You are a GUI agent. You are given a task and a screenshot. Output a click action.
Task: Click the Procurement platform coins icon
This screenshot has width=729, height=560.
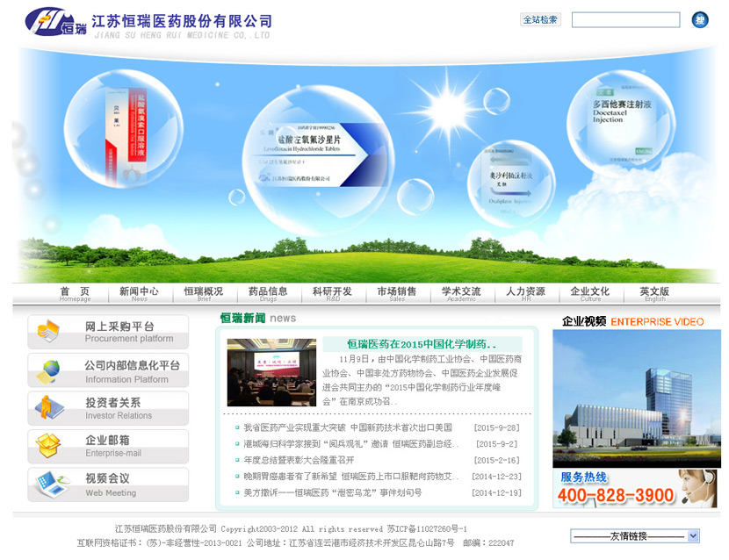pyautogui.click(x=48, y=332)
